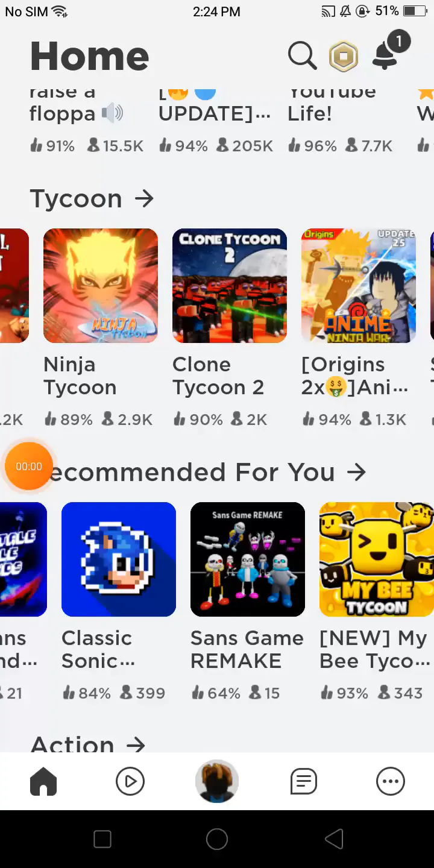Screen dimensions: 434x868
Task: Open Ninja Tycoon game thumbnail
Action: [101, 286]
